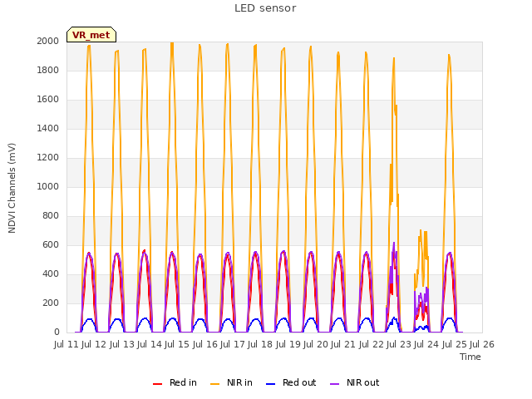
Task: Click the Jul 17 x-axis label
Action: pos(233,344)
